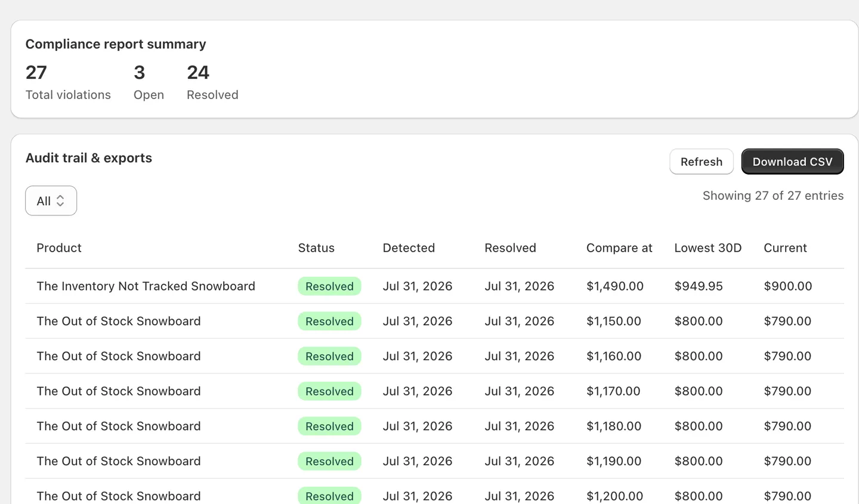Select the $1,200.00 compare-at price
The height and width of the screenshot is (504, 859).
tap(614, 496)
